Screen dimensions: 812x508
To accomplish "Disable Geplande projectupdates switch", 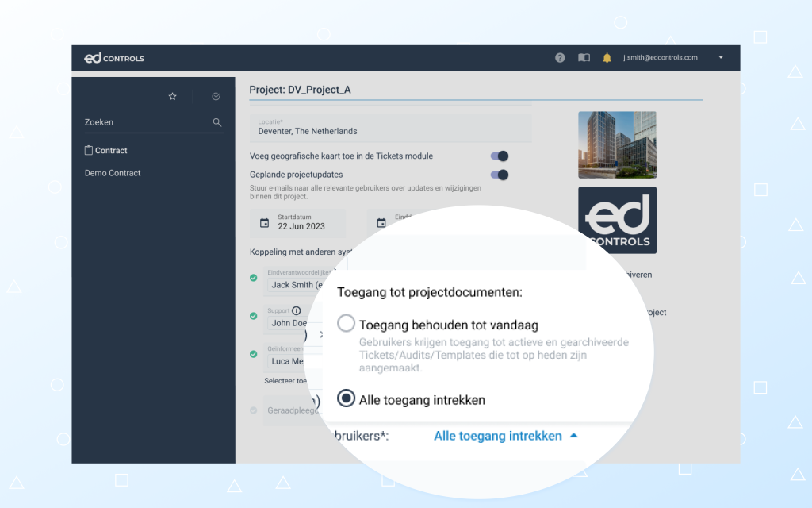I will coord(499,175).
